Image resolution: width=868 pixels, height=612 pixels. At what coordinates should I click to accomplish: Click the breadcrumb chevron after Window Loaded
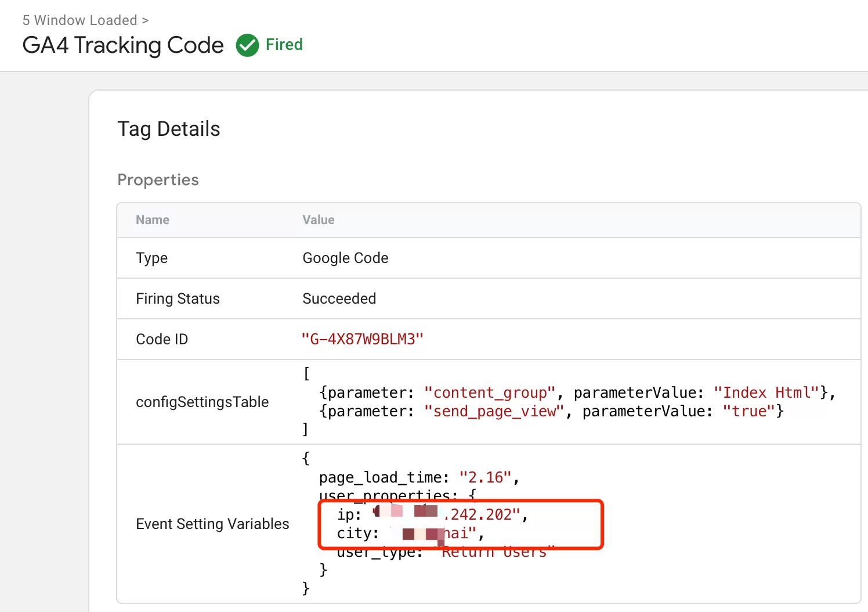145,21
